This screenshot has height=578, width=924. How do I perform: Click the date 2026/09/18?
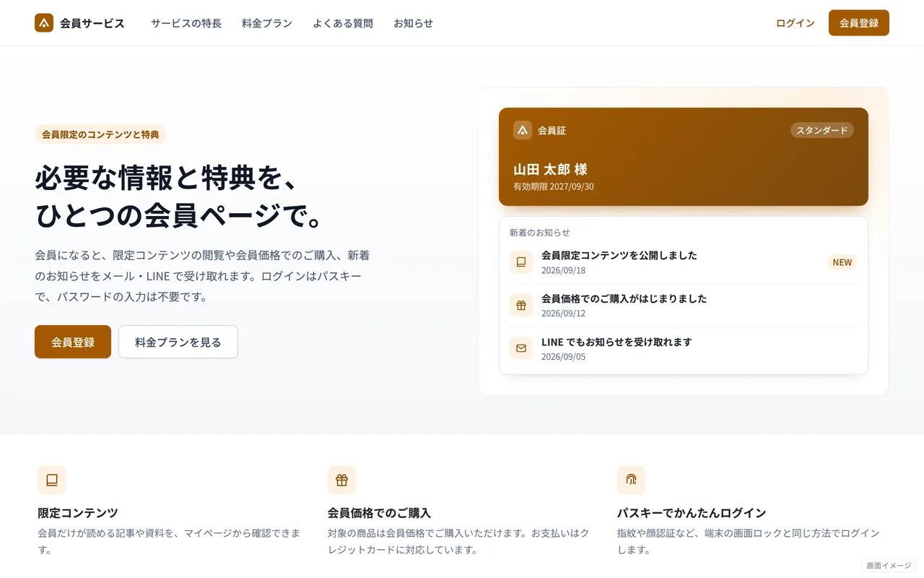(x=564, y=270)
